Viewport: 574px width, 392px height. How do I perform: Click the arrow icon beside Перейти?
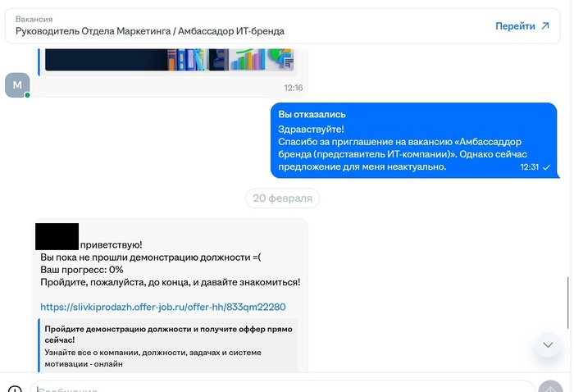[545, 25]
